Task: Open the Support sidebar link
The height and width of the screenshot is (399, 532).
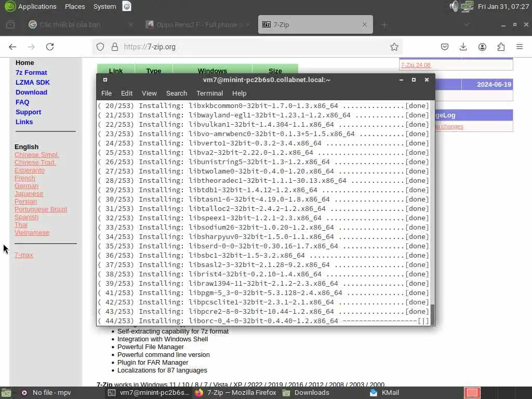Action: (28, 112)
